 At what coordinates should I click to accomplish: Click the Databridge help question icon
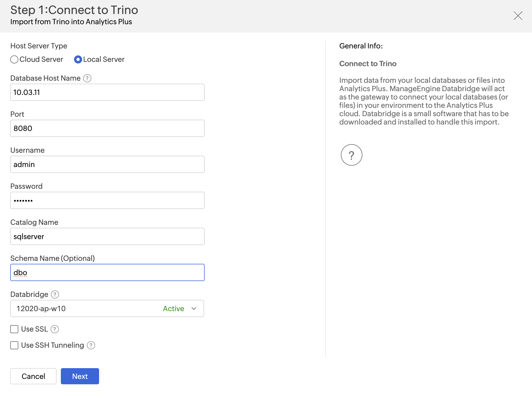[55, 294]
